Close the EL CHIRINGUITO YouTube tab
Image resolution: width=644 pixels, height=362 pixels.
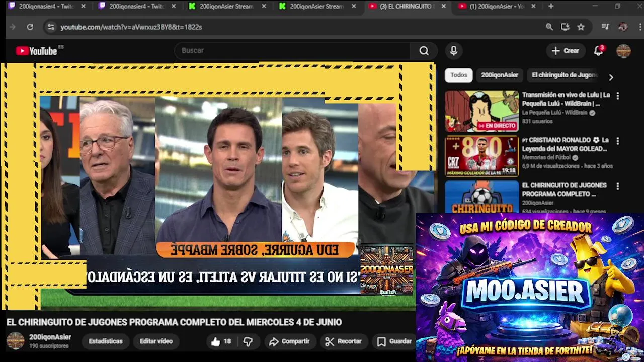tap(443, 6)
